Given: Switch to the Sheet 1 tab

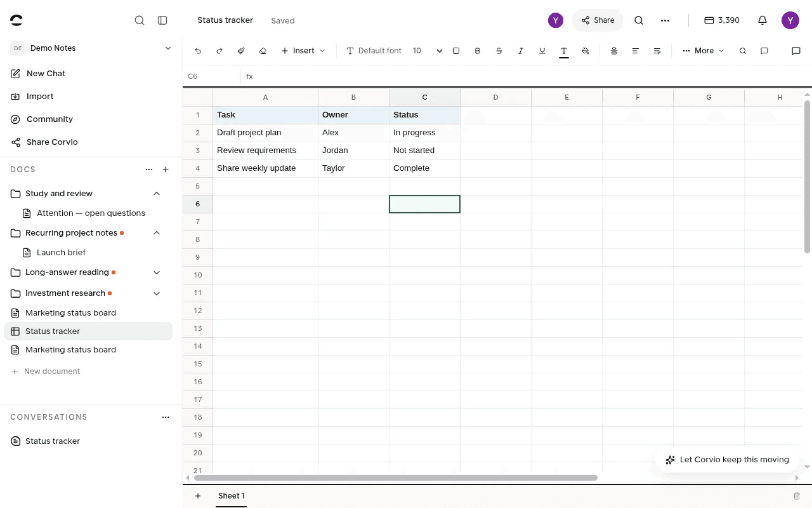Looking at the screenshot, I should 232,496.
